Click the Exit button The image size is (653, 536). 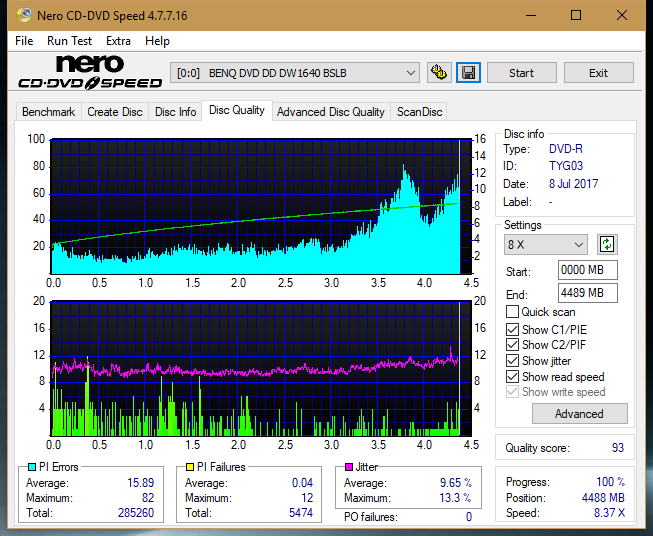coord(598,73)
